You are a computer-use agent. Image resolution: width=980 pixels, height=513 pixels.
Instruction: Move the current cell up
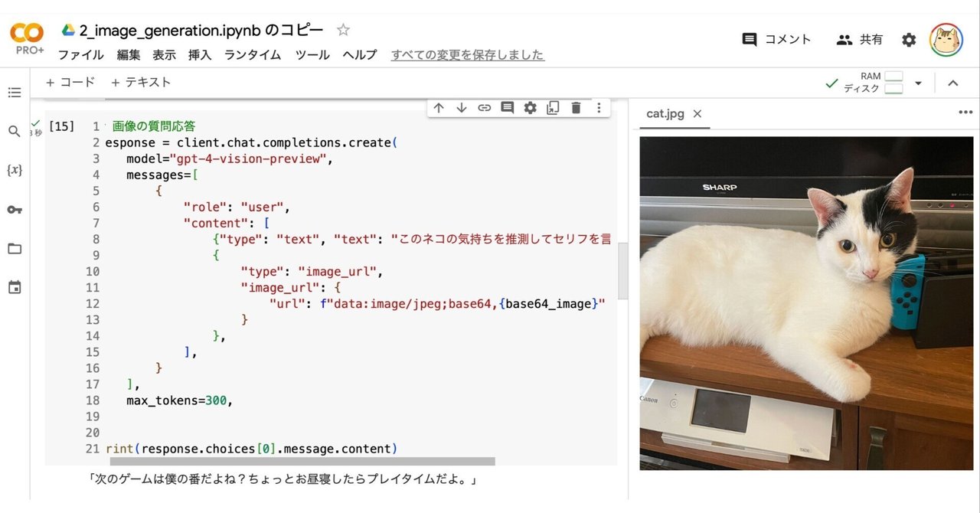[x=438, y=108]
